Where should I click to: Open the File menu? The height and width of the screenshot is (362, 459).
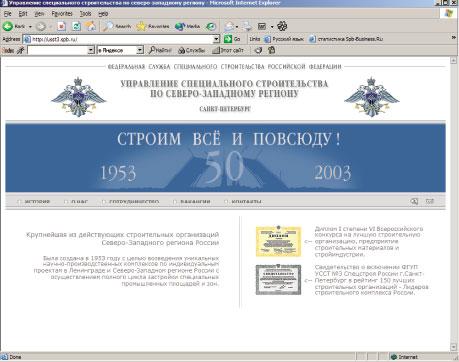7,14
